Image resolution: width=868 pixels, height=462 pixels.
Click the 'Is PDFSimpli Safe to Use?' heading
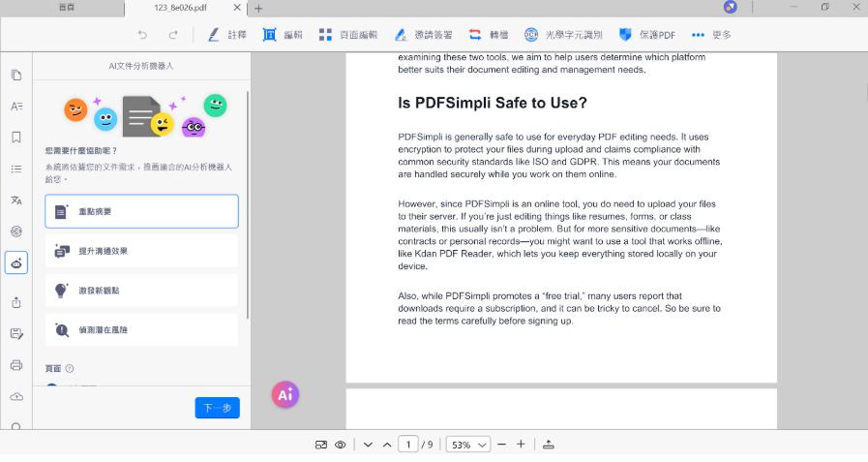(x=493, y=103)
